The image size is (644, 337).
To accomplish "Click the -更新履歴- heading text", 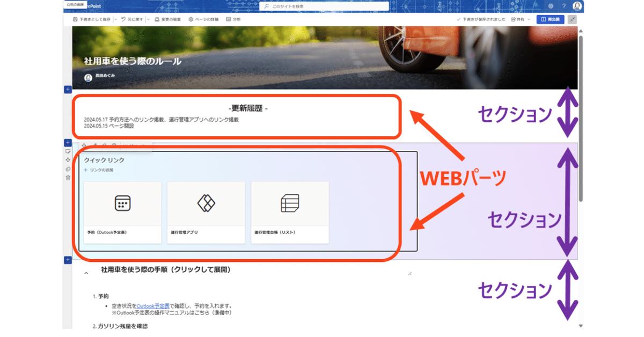I will click(248, 108).
